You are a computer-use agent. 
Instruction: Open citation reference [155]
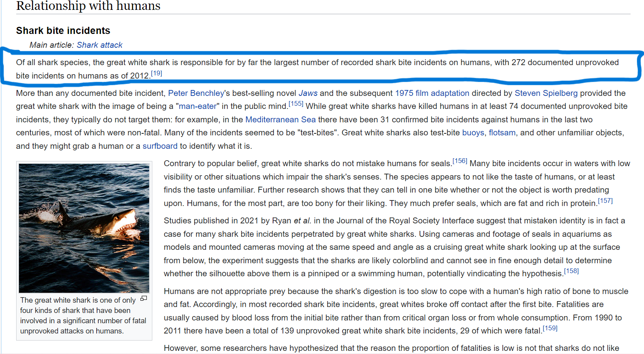click(296, 104)
